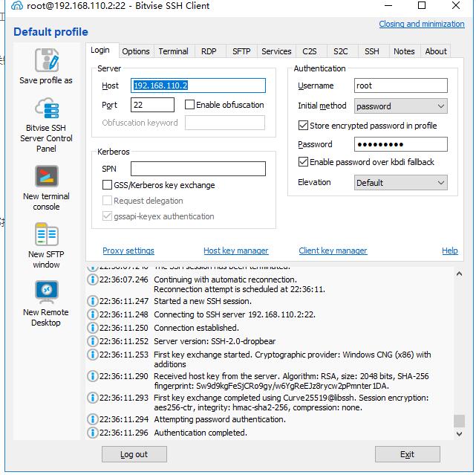Image resolution: width=476 pixels, height=475 pixels.
Task: Check GSS/Kerberos key exchange option
Action: 108,185
